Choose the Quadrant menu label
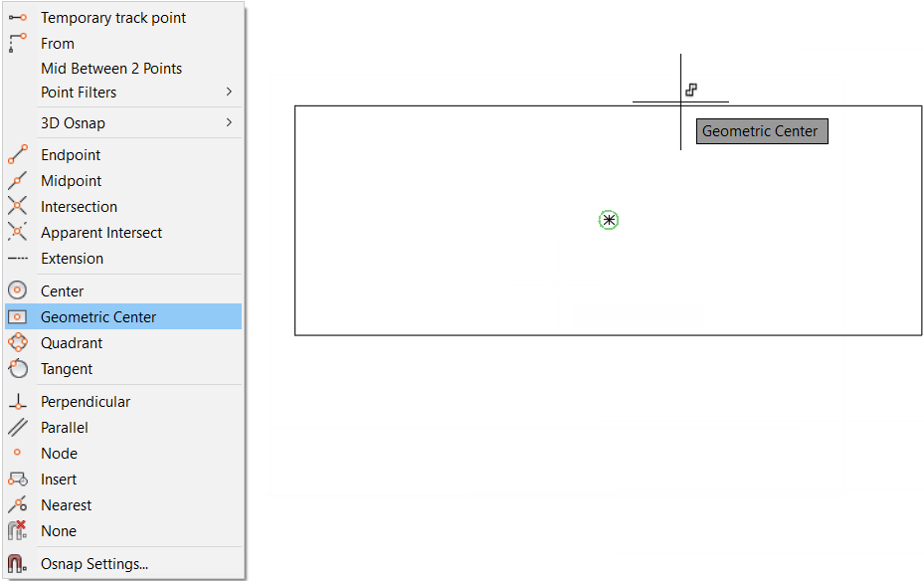Viewport: 924px width, 581px height. click(72, 343)
